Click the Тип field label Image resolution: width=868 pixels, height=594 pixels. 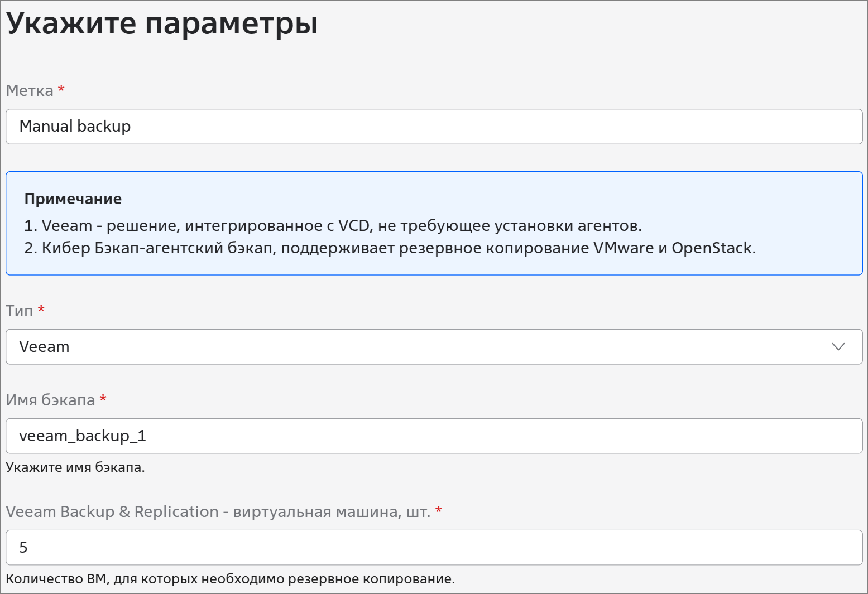click(x=20, y=311)
